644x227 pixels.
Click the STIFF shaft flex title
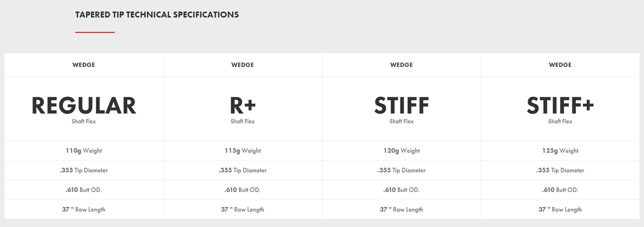tap(401, 106)
